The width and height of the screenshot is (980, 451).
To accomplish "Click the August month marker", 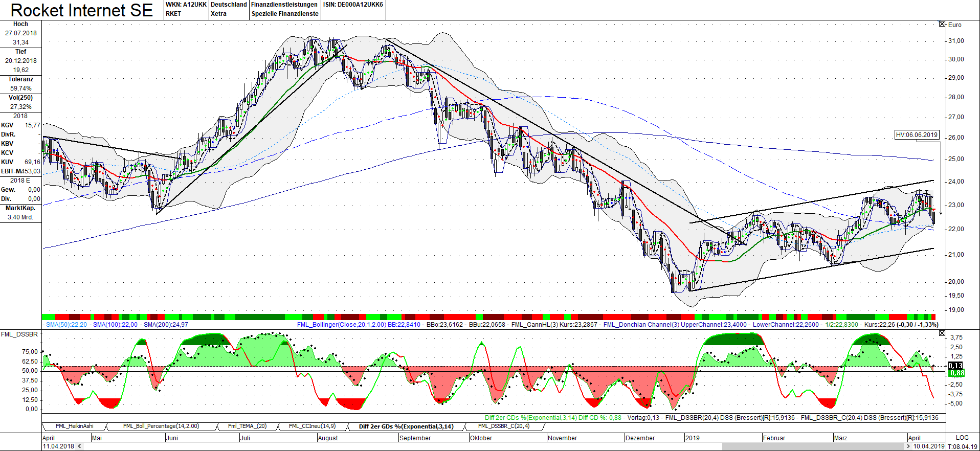I will click(x=328, y=438).
